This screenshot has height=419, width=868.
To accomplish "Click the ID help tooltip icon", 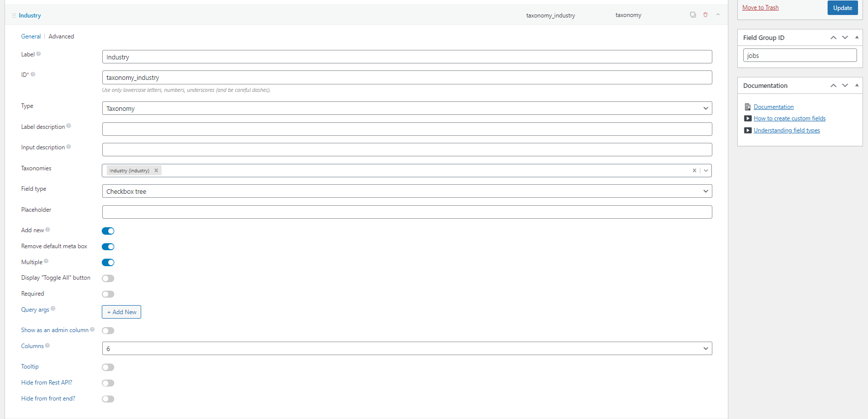I will tap(33, 74).
